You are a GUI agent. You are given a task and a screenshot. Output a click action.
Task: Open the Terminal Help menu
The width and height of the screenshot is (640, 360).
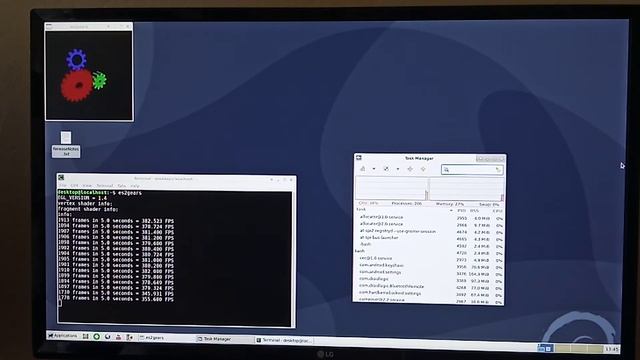[x=135, y=186]
